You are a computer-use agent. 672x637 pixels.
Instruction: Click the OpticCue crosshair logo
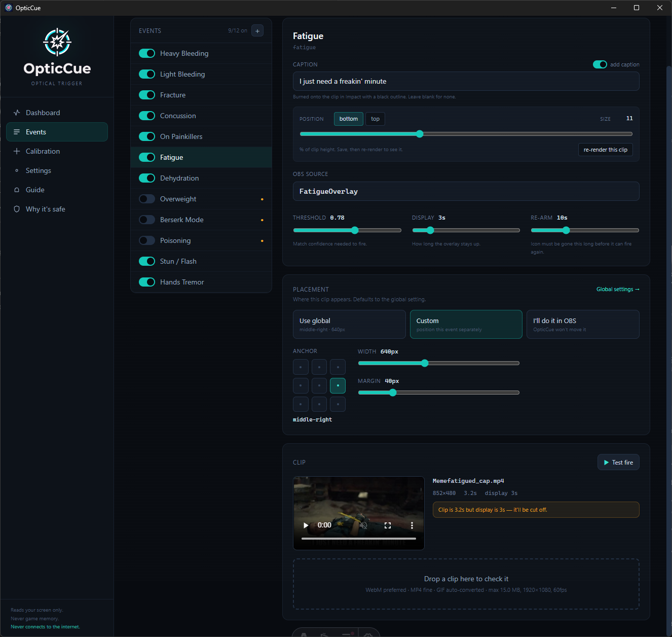click(57, 42)
